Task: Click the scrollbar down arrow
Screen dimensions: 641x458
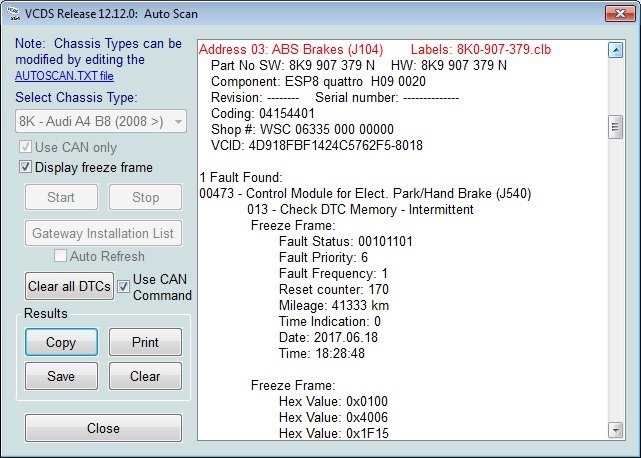Action: click(x=616, y=430)
